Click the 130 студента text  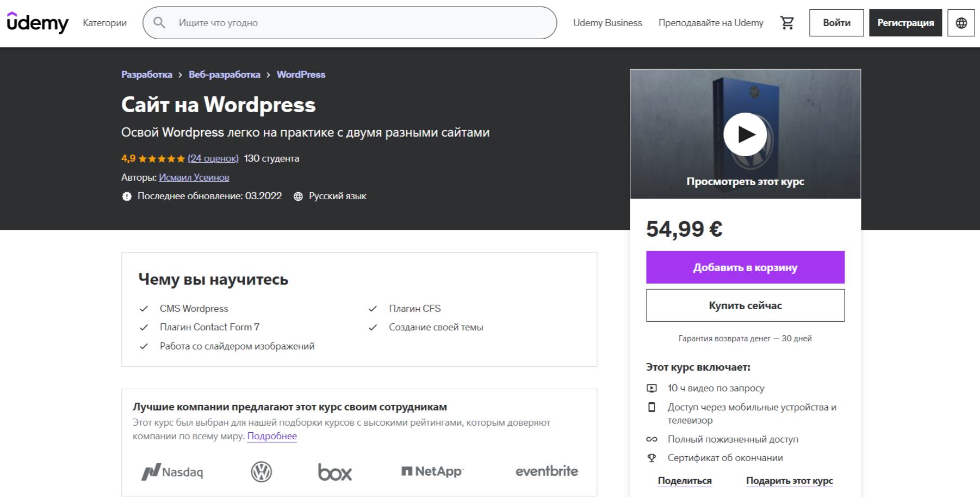pyautogui.click(x=271, y=158)
